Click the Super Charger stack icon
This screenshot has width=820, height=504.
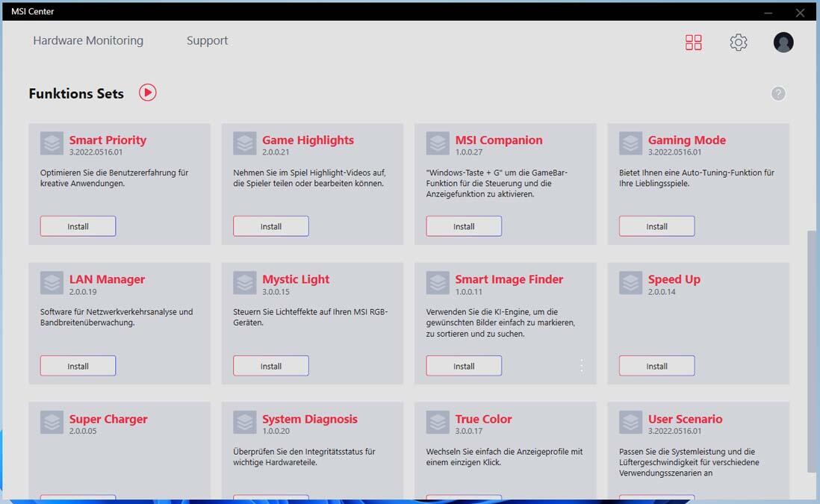tap(52, 423)
